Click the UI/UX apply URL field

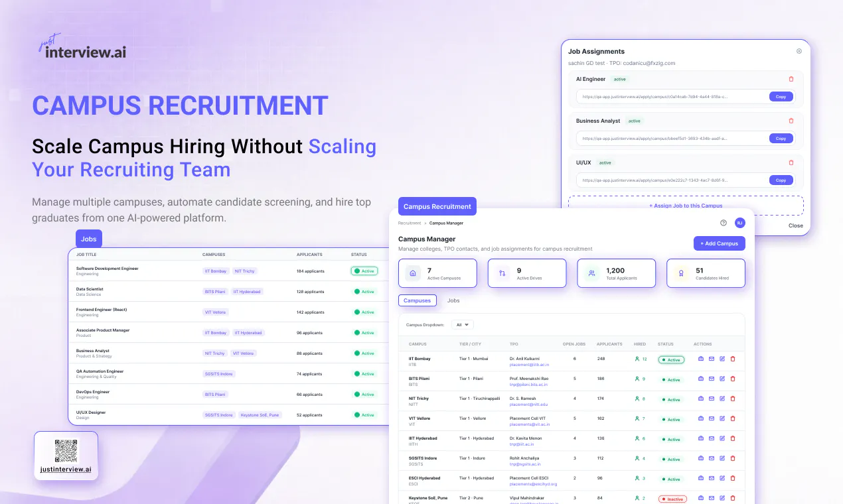[x=686, y=180]
